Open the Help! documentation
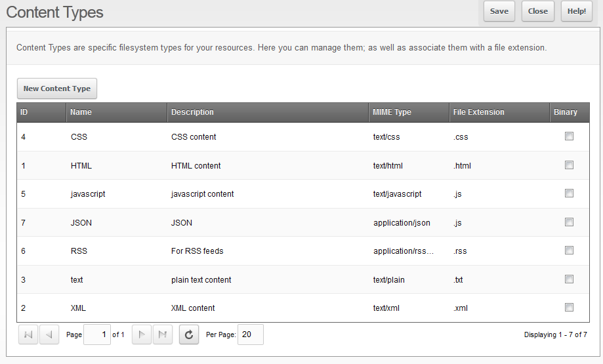603x364 pixels. [576, 11]
